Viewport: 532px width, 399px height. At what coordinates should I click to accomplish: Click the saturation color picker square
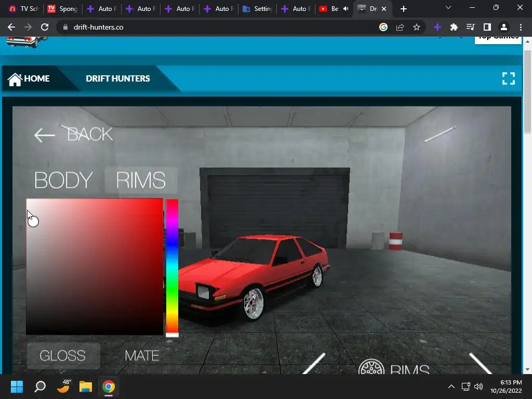95,267
